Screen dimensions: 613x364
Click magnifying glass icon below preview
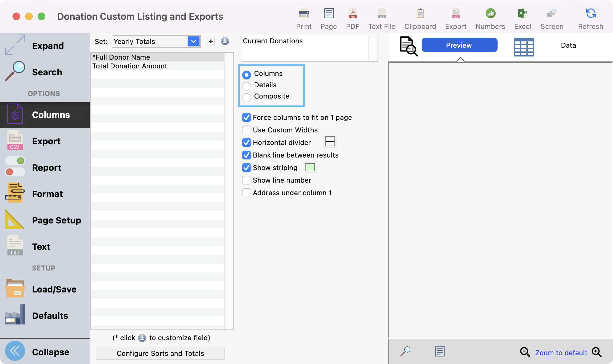405,351
